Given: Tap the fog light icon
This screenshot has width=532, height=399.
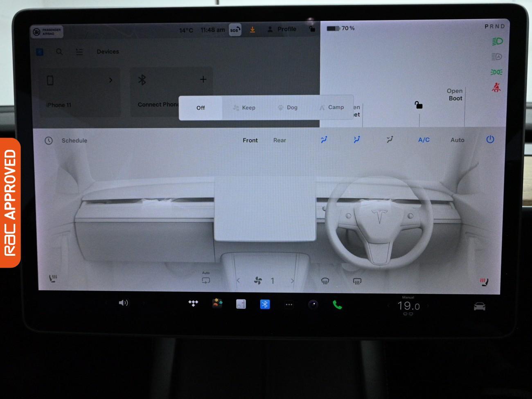Looking at the screenshot, I should (496, 72).
